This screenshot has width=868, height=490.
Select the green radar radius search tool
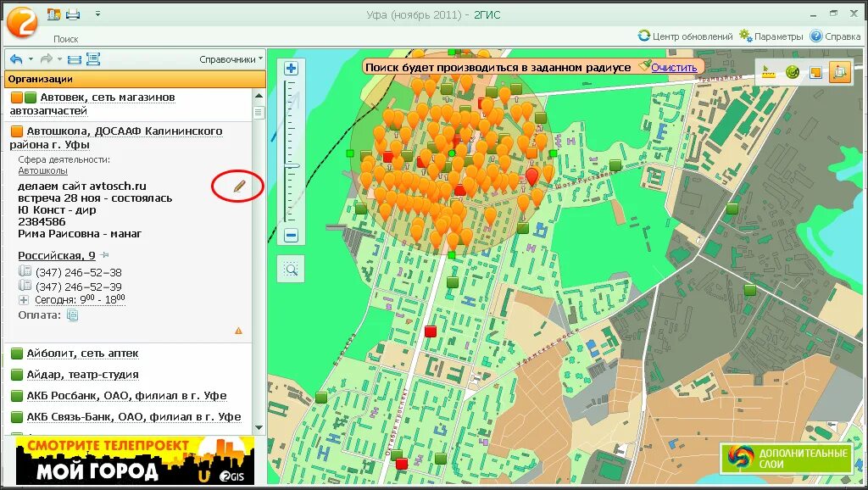[793, 72]
